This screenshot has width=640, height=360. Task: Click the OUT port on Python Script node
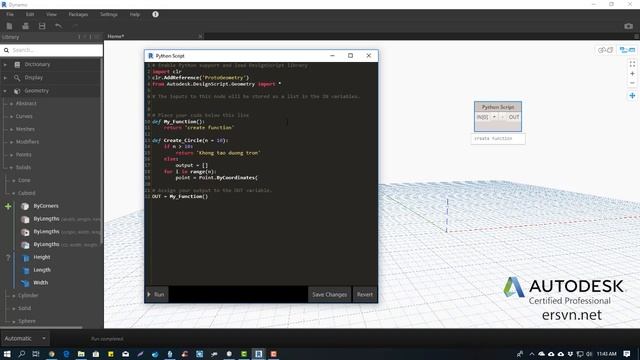coord(514,117)
